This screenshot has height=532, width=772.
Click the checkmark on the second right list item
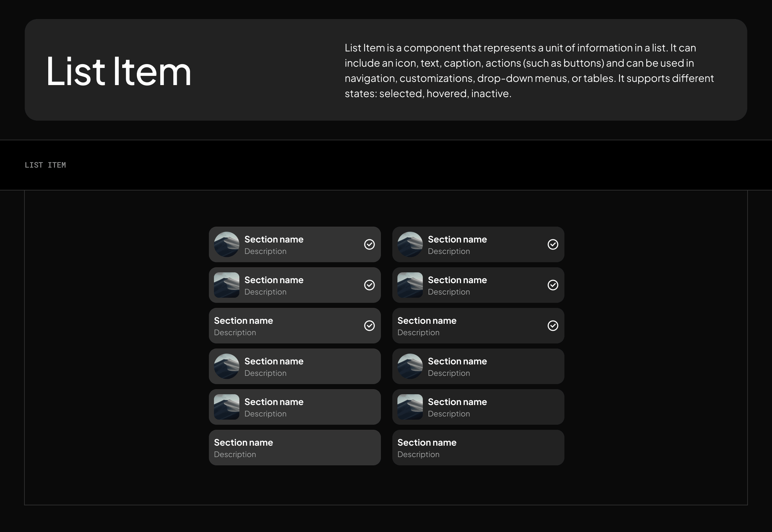tap(553, 285)
